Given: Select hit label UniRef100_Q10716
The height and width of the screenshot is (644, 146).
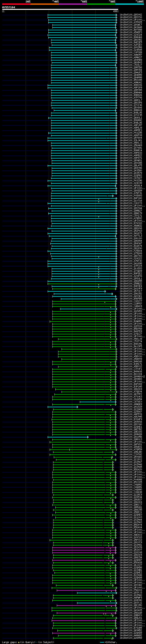Looking at the screenshot, I should click(131, 201).
